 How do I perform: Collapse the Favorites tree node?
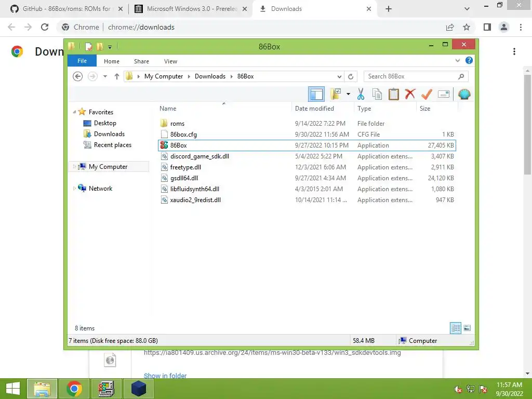(x=74, y=112)
